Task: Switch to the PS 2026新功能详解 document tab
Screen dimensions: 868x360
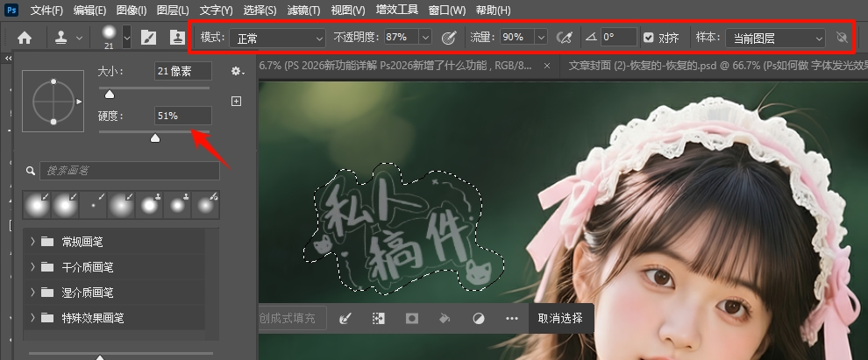Action: [x=395, y=65]
